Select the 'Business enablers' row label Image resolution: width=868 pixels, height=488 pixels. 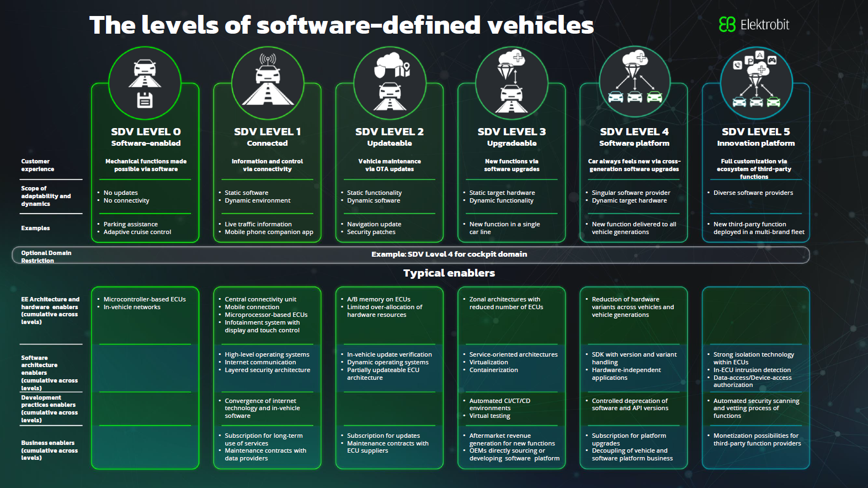[49, 450]
